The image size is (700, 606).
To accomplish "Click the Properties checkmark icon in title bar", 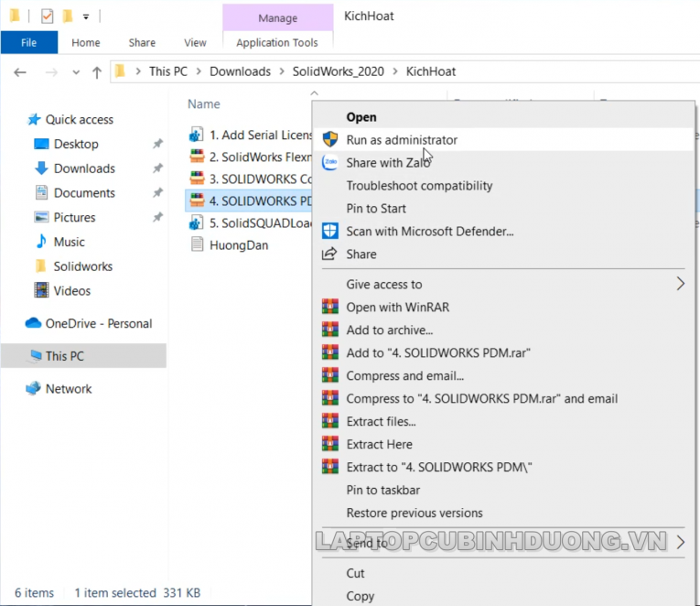I will pos(47,16).
